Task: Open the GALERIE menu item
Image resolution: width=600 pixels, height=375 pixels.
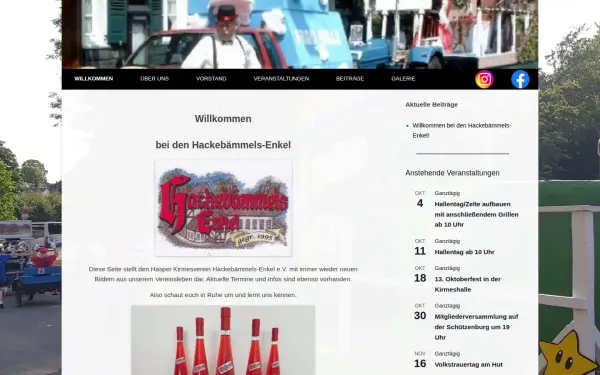Action: 403,78
